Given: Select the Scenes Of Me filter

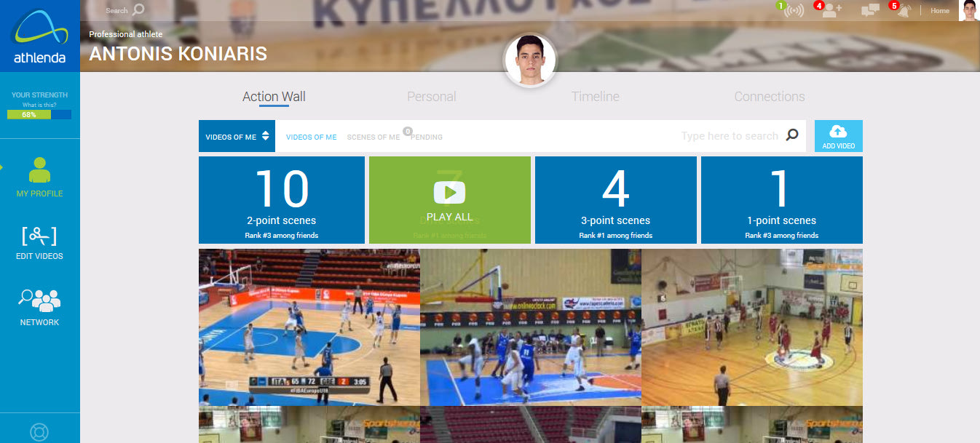Looking at the screenshot, I should tap(373, 137).
